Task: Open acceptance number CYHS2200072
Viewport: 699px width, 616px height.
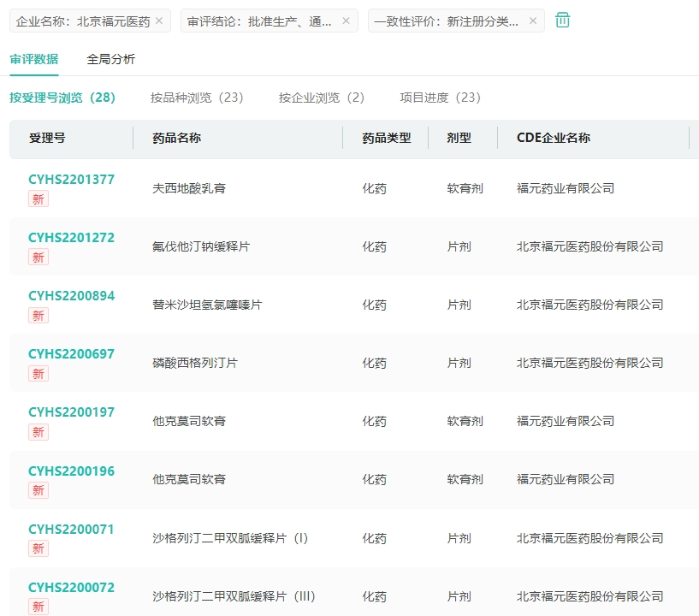Action: pos(71,588)
